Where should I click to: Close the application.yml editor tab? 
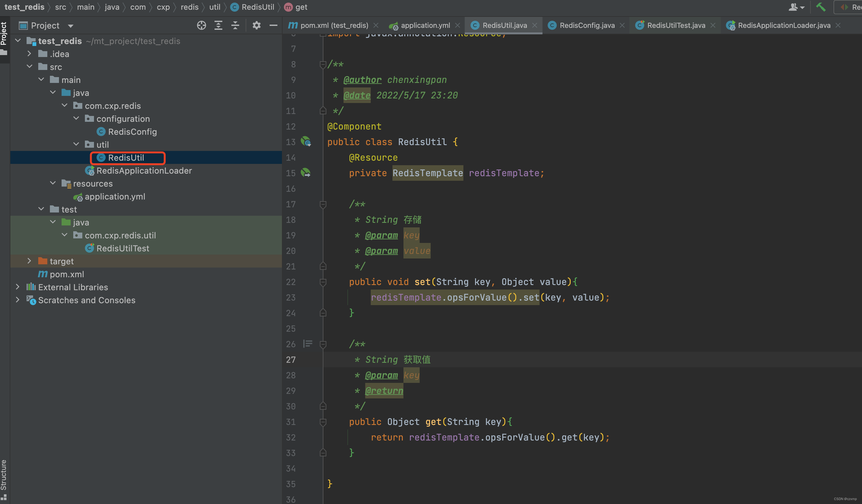pos(457,25)
